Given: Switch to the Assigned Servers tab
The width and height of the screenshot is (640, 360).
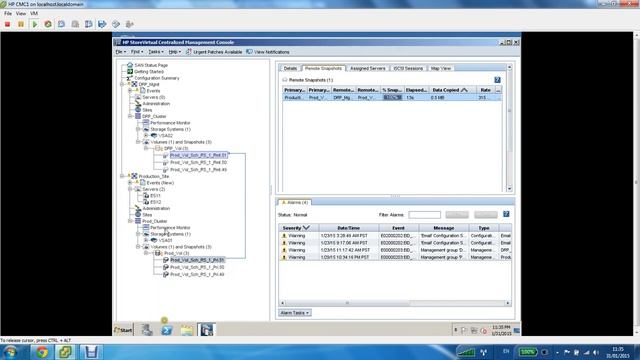Looking at the screenshot, I should click(367, 68).
